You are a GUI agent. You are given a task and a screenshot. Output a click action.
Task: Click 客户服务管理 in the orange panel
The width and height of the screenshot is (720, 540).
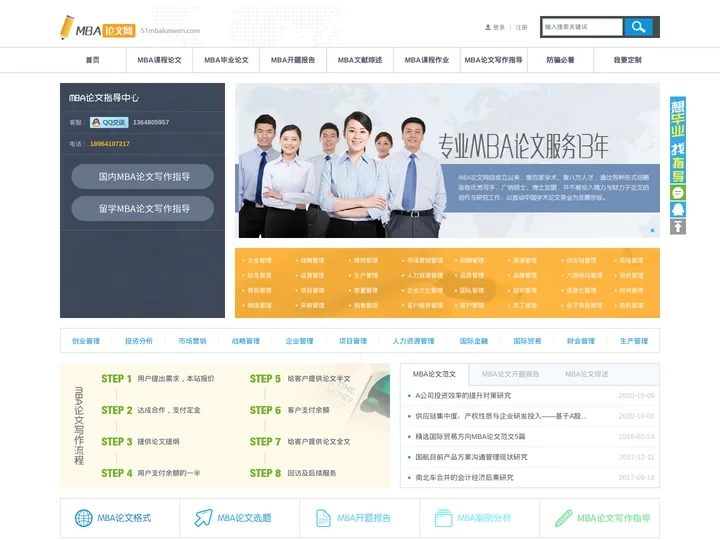click(425, 305)
